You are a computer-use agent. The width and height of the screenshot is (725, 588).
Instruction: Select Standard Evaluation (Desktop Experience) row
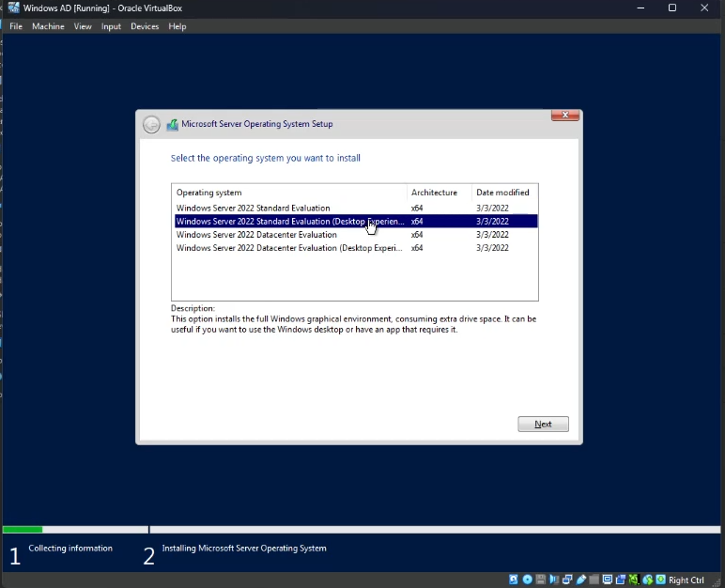point(356,221)
